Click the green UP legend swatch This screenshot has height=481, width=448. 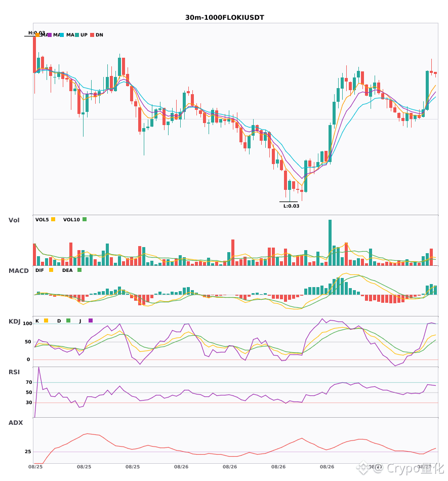(x=77, y=35)
